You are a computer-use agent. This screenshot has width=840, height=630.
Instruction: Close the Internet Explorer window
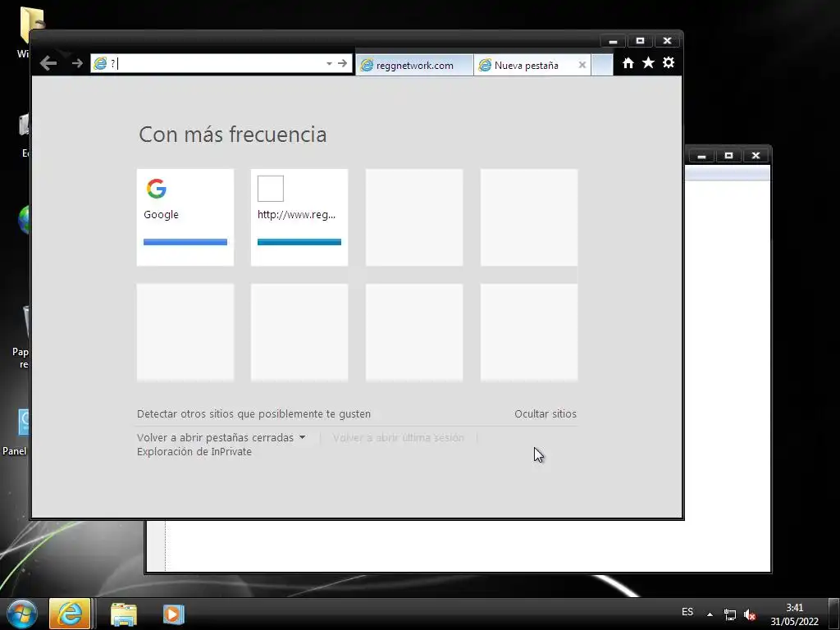click(668, 41)
